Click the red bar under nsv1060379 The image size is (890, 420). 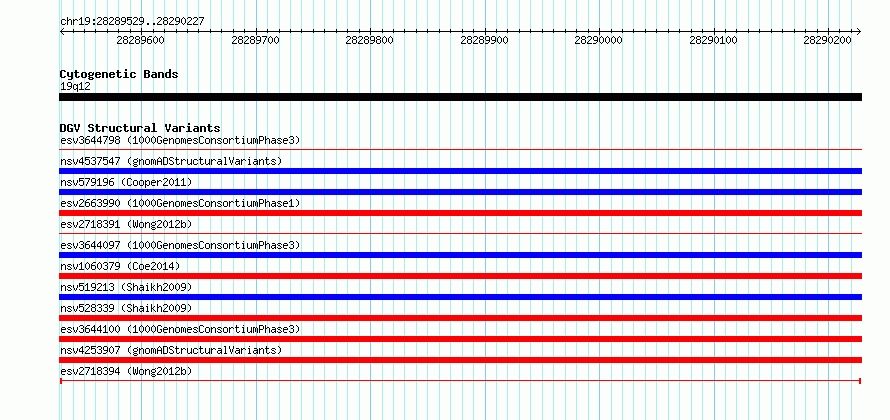coord(460,276)
